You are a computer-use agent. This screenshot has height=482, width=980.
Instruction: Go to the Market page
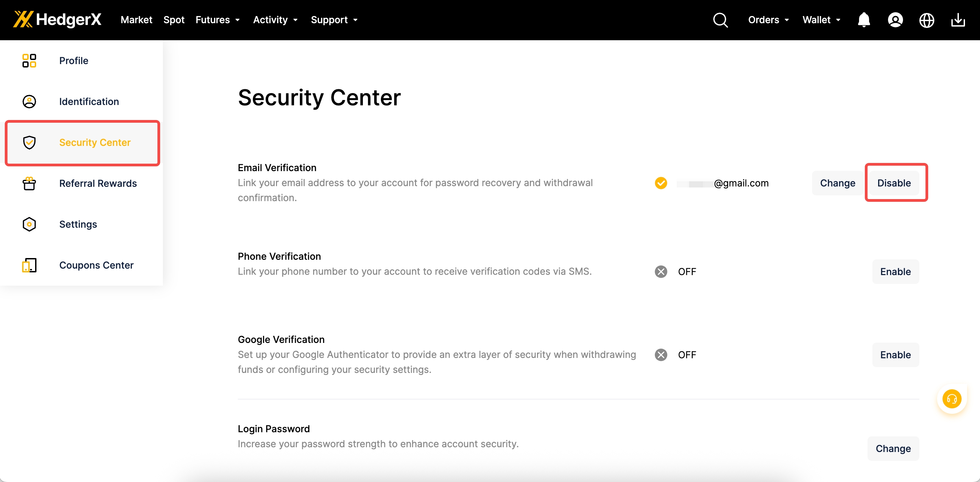coord(136,20)
